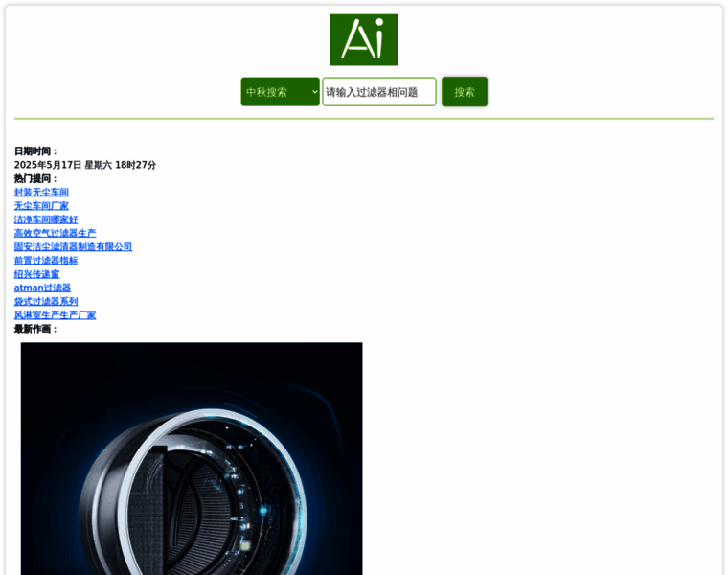This screenshot has height=575, width=728.
Task: Visit the 洁净车间哪家好 link
Action: [46, 219]
